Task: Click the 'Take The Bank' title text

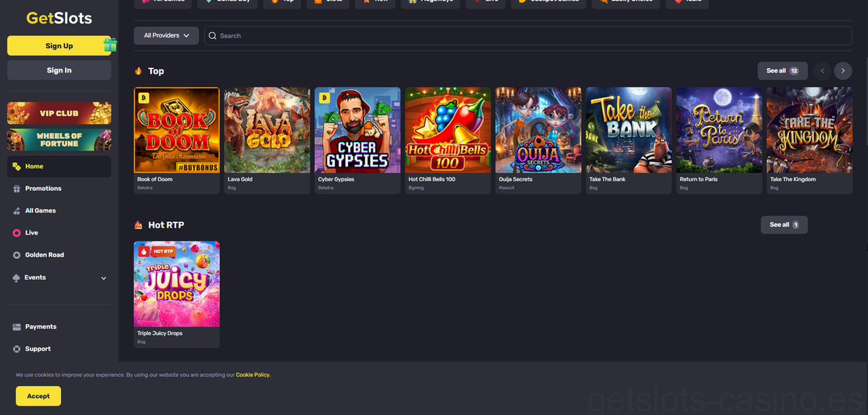Action: (x=608, y=180)
